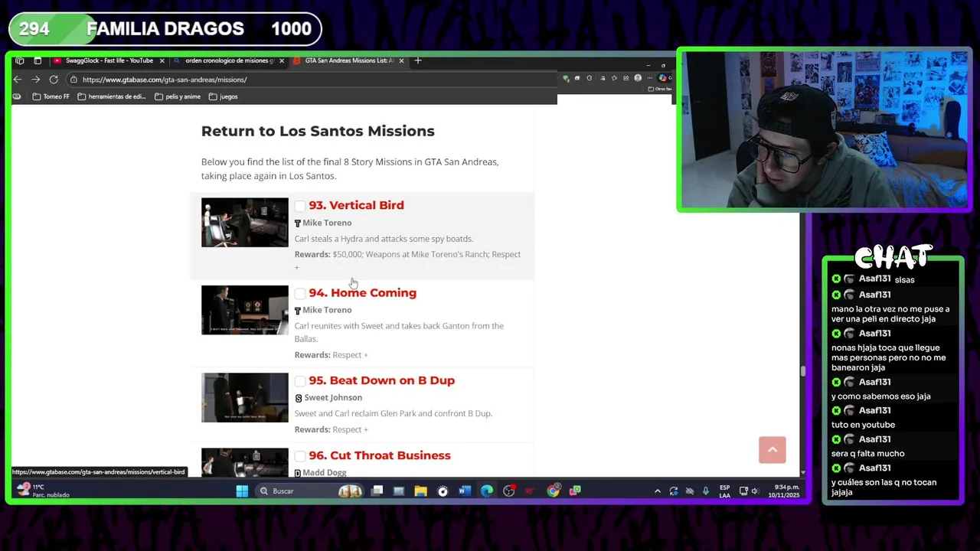Click the Sweet Johnson character icon
This screenshot has height=551, width=980.
[x=299, y=398]
